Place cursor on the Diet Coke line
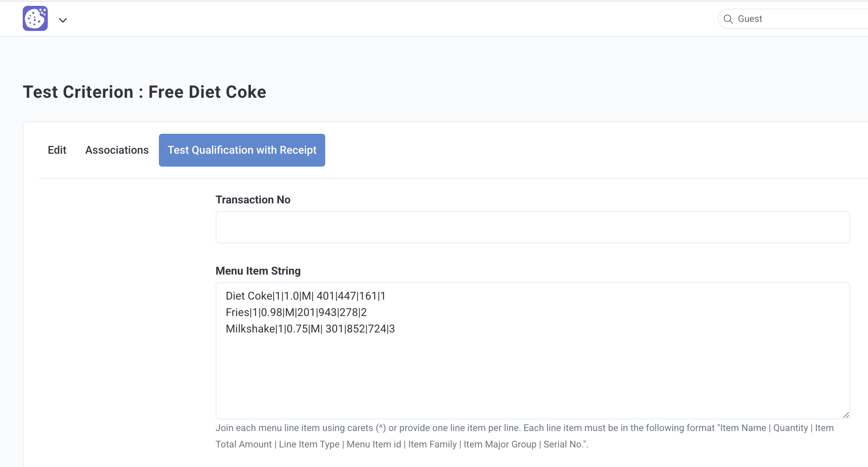 click(306, 296)
